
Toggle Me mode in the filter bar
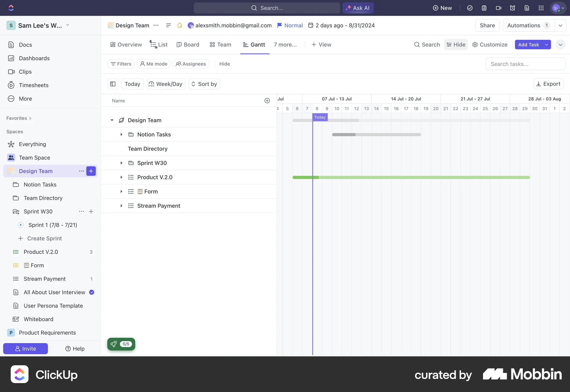(x=153, y=64)
